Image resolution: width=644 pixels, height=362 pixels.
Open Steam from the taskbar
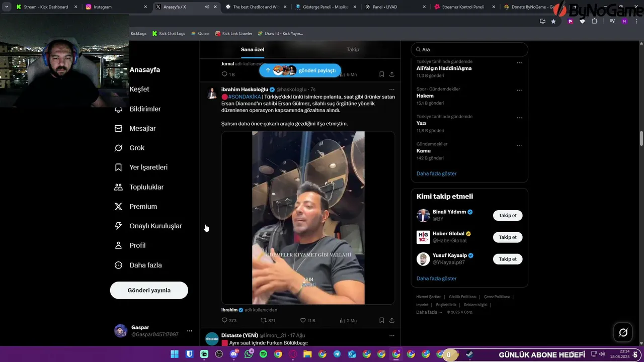click(469, 354)
